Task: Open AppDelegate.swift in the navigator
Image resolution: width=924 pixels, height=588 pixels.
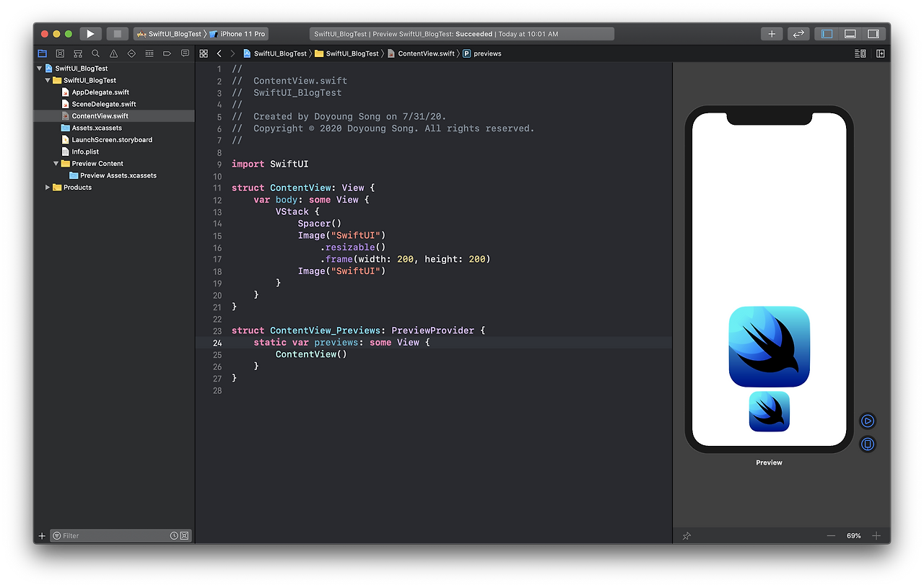Action: pos(100,92)
